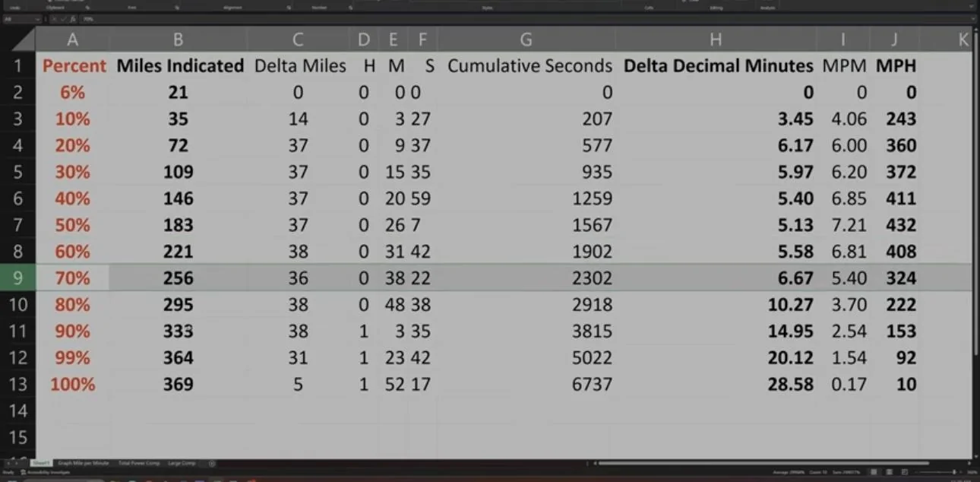Viewport: 980px width, 482px height.
Task: Select row 13 header
Action: (17, 384)
